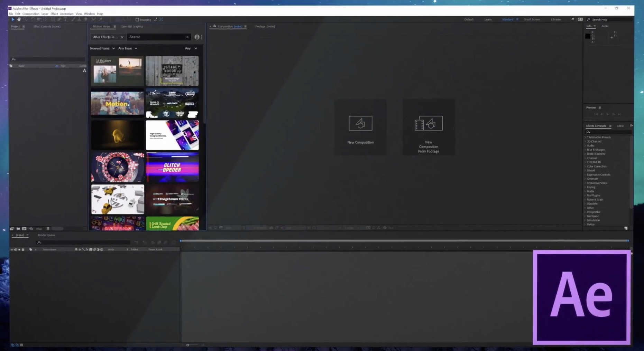Open the Newest Items sort dropdown
Screen dimensions: 644x351
pos(102,48)
